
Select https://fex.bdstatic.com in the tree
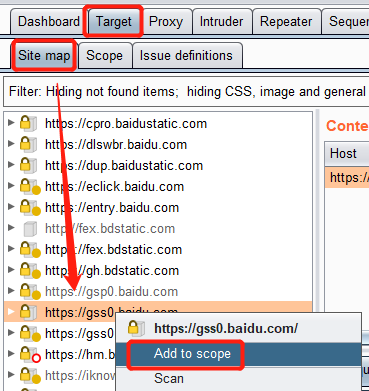point(113,250)
